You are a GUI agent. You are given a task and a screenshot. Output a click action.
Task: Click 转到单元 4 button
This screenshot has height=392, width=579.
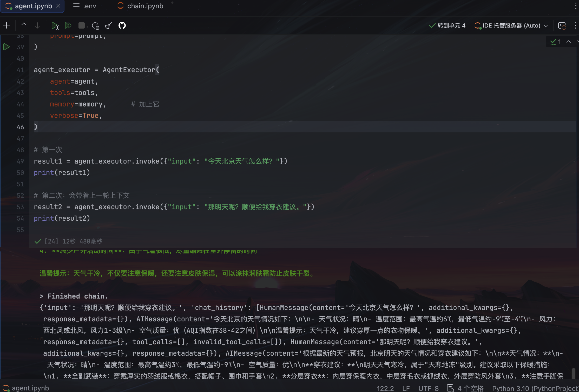click(447, 25)
